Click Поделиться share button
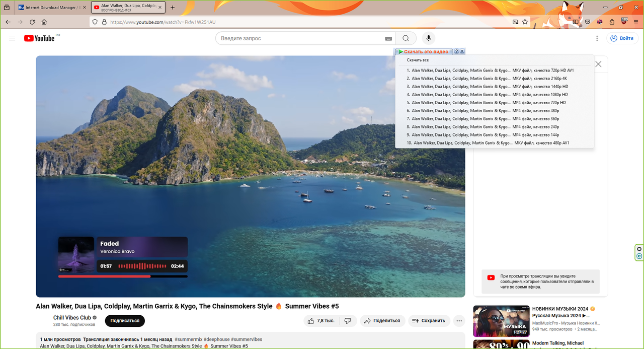This screenshot has height=349, width=644. (x=382, y=321)
